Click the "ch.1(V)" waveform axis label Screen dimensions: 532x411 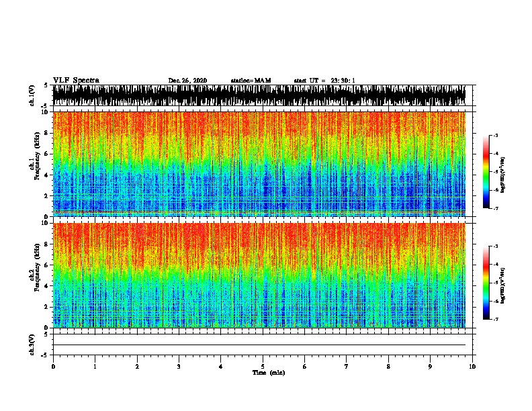[x=32, y=95]
